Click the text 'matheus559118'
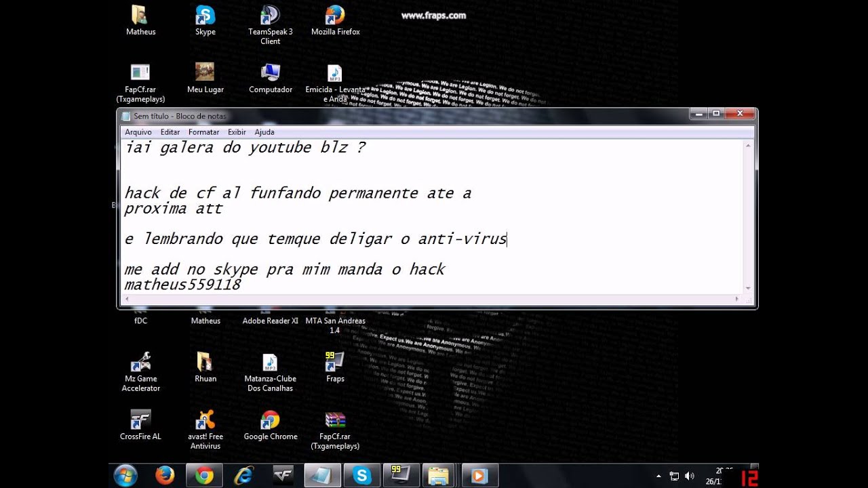This screenshot has width=868, height=488. [182, 285]
